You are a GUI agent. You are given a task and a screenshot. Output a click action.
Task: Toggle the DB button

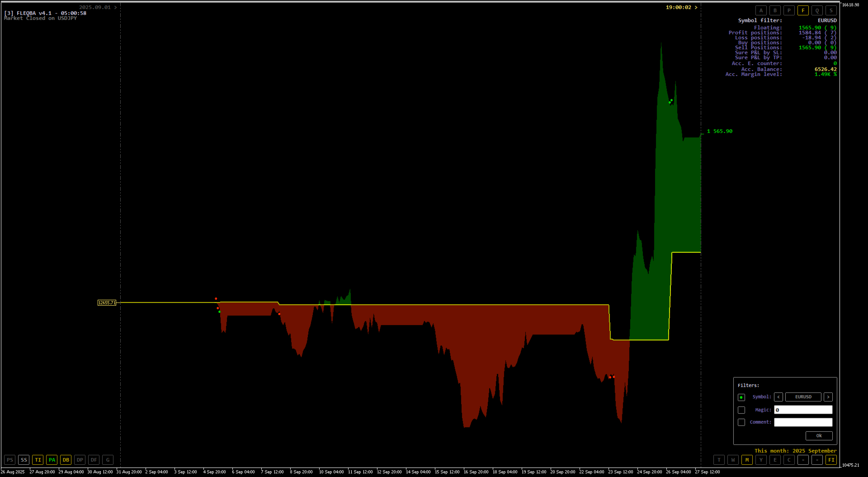click(66, 460)
